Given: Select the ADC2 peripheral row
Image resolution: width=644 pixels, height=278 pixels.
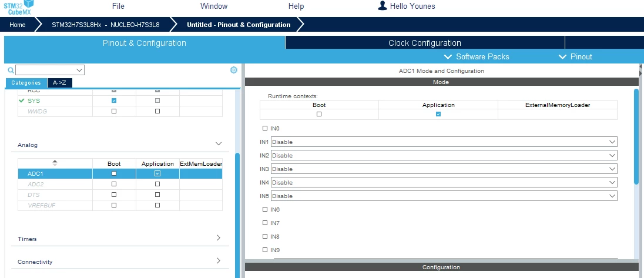Looking at the screenshot, I should (120, 185).
